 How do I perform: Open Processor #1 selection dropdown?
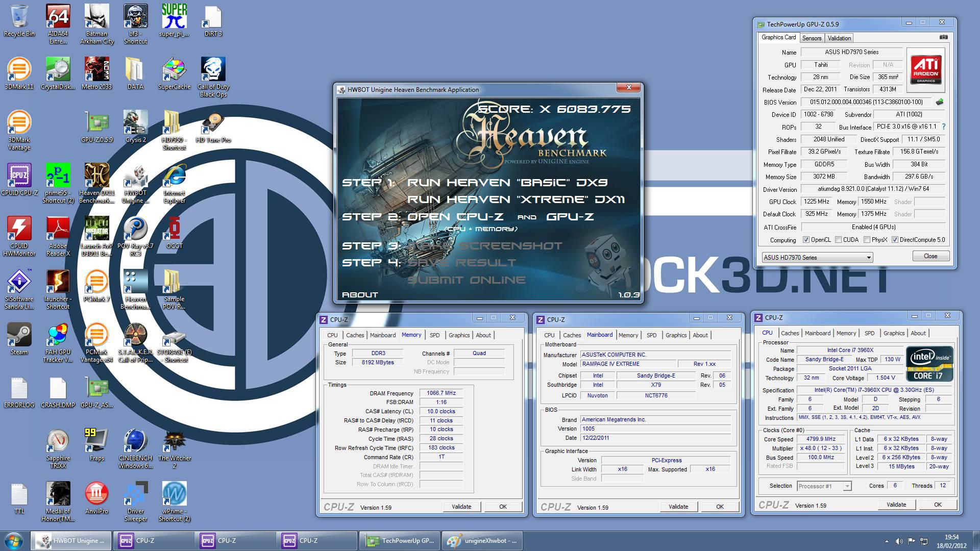tap(824, 486)
